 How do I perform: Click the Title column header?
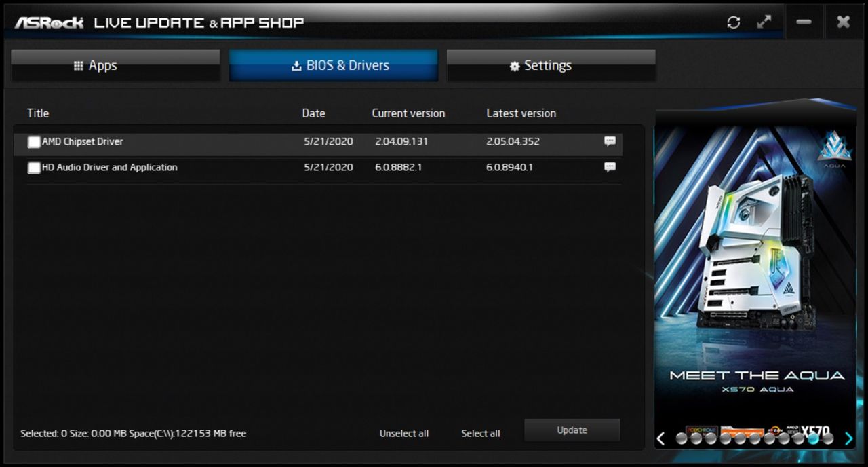pos(38,113)
